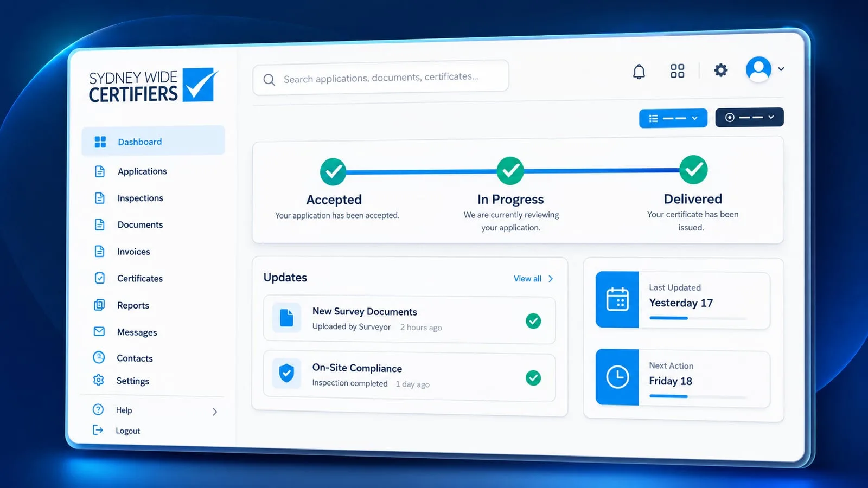Click the 'Updates' panel heading
The image size is (868, 488).
point(285,278)
